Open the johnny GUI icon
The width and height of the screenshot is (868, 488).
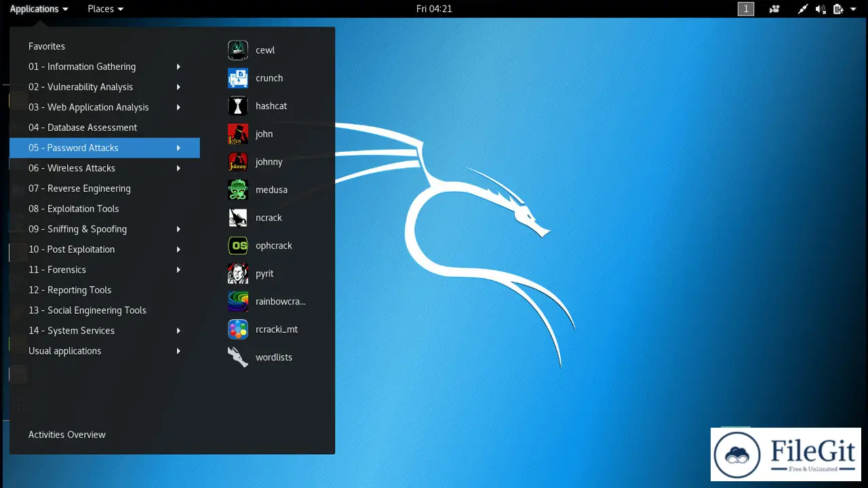click(238, 162)
